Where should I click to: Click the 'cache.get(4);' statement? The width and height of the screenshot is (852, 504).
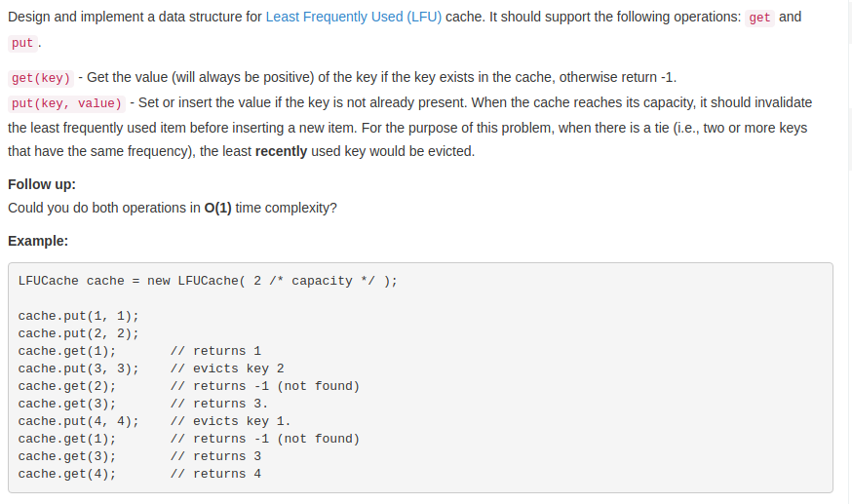point(66,474)
